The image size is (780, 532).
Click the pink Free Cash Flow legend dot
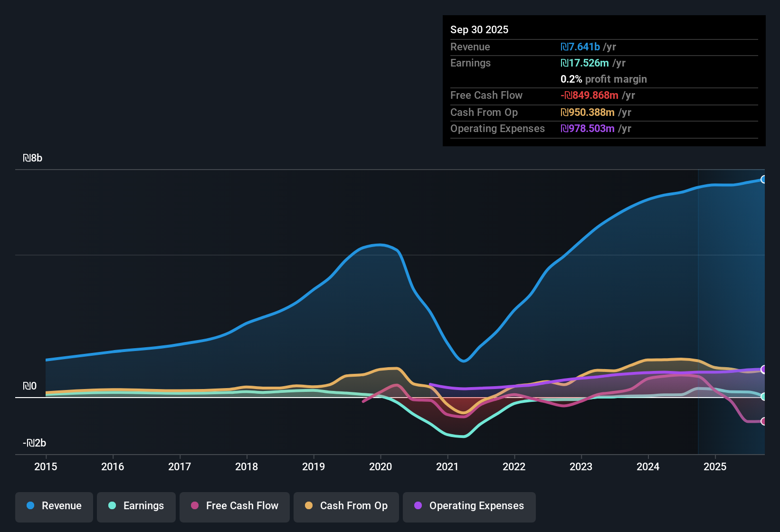click(195, 506)
